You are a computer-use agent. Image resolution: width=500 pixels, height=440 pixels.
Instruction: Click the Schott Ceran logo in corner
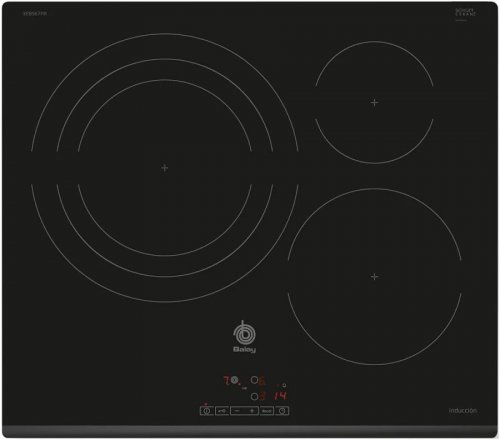click(466, 13)
